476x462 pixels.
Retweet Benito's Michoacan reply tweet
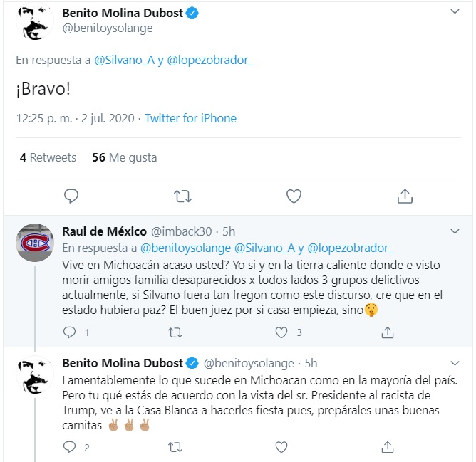pyautogui.click(x=175, y=448)
